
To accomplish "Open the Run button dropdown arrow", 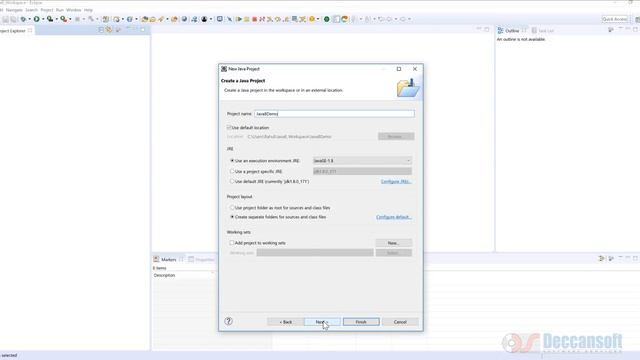I will (x=43, y=19).
